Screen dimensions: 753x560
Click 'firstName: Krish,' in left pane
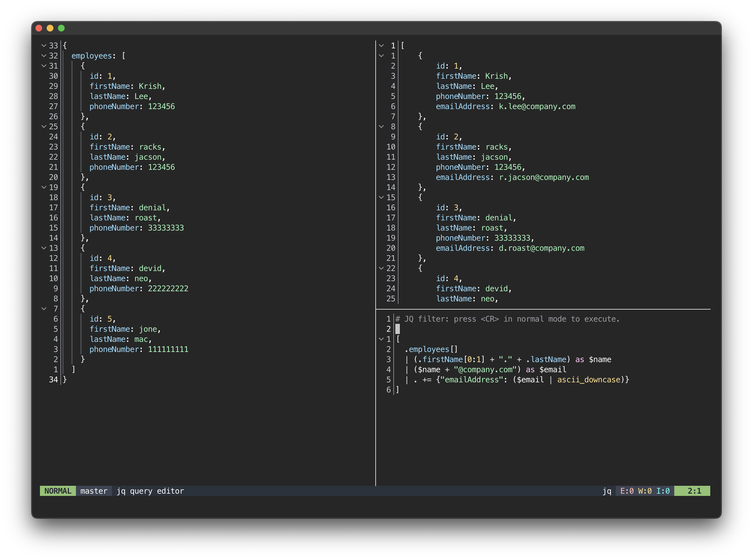coord(127,86)
